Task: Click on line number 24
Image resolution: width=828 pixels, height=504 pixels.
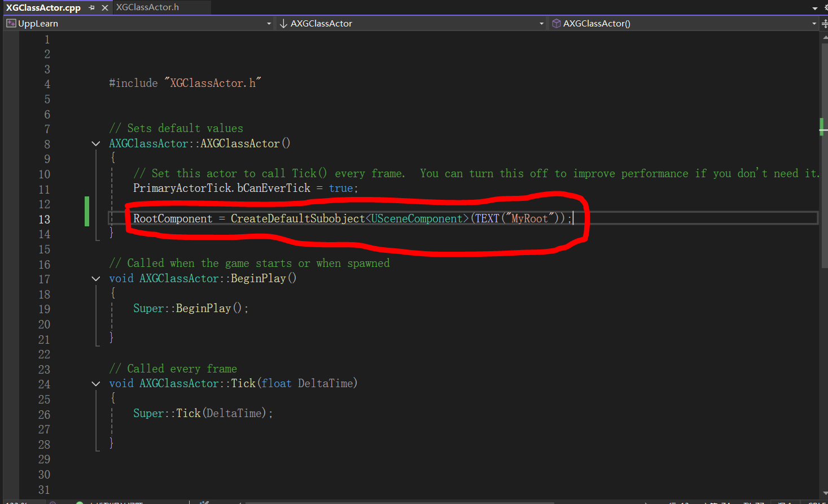Action: click(45, 384)
